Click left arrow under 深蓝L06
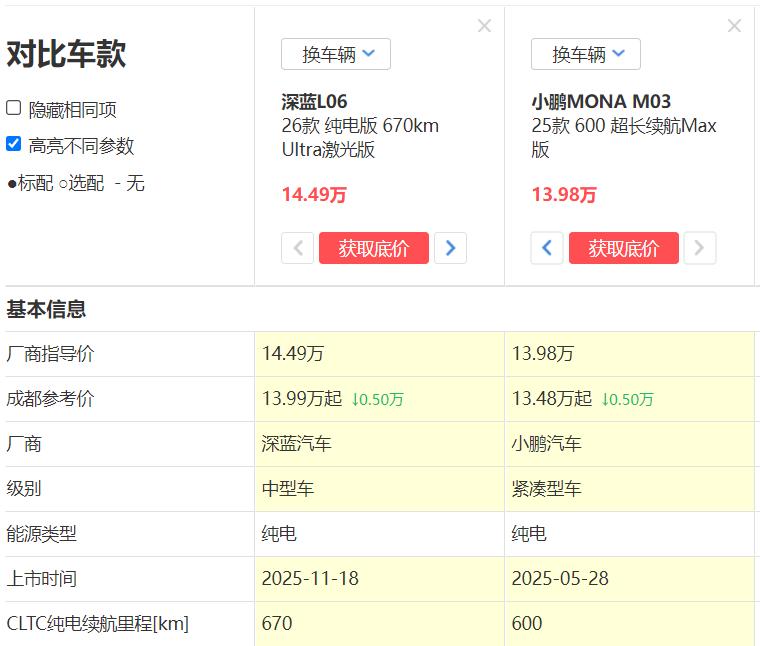The image size is (760, 646). coord(298,248)
